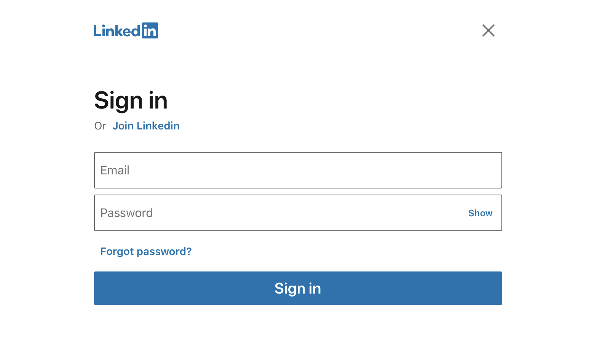589x364 pixels.
Task: Select the 'Linked' wordmark text in logo
Action: [x=117, y=31]
